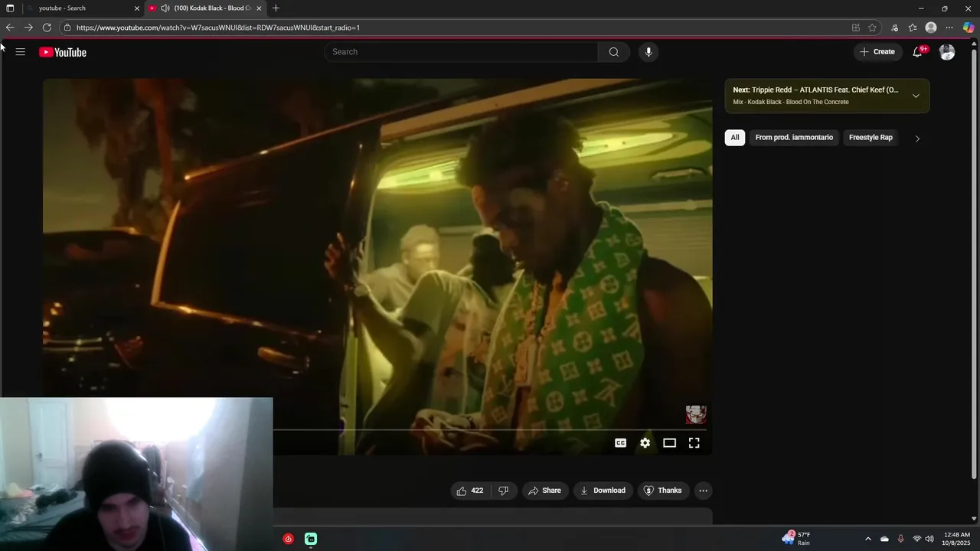Open the YouTube notifications bell

(918, 52)
